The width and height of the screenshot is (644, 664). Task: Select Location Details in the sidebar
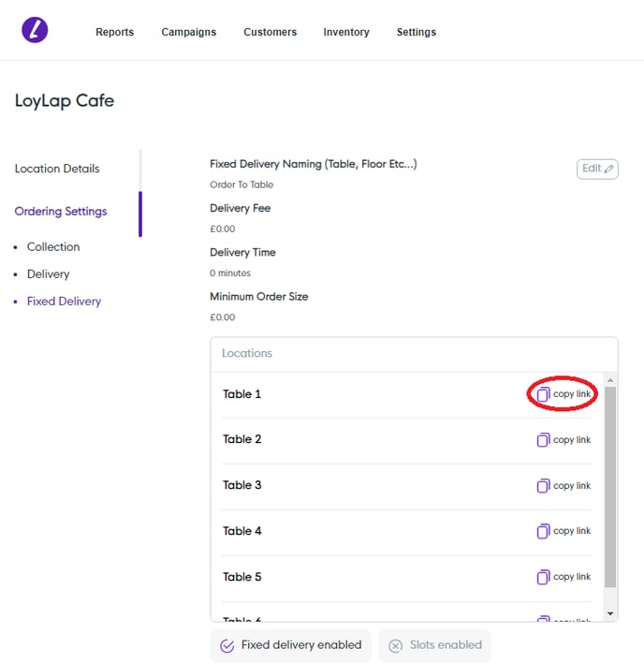(x=57, y=169)
